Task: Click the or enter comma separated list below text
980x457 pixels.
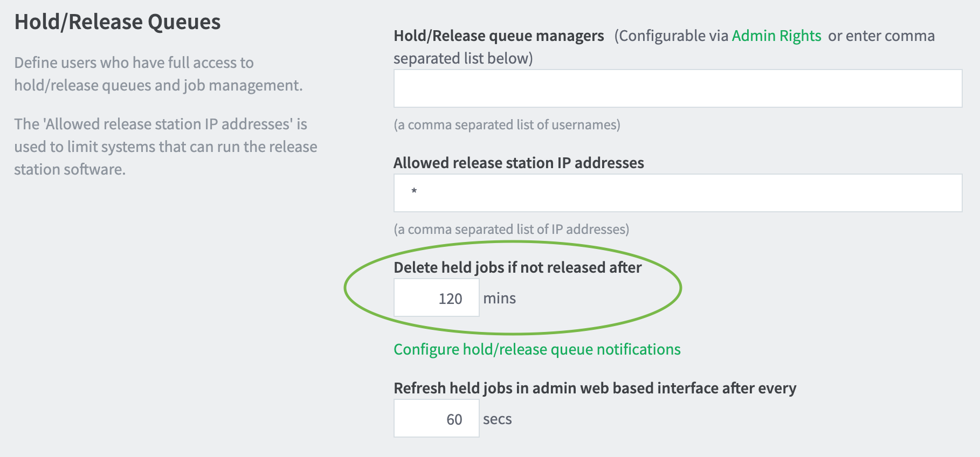Action: pyautogui.click(x=664, y=47)
